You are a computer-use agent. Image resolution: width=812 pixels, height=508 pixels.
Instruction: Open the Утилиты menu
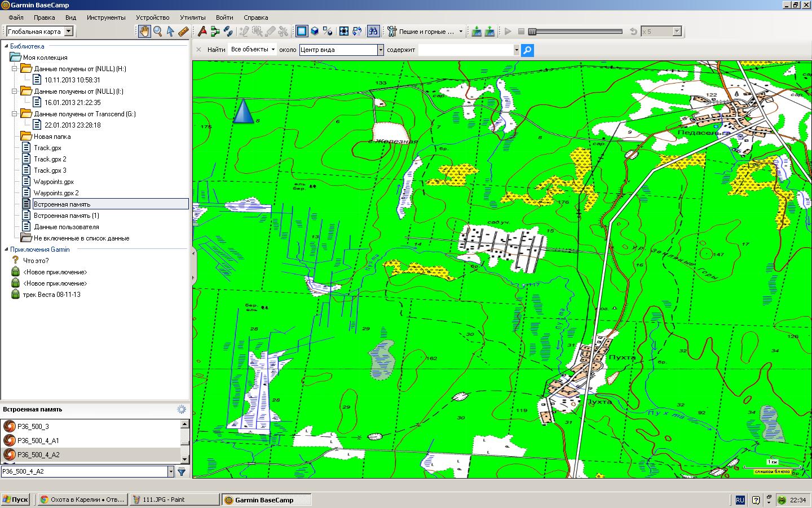[x=192, y=17]
